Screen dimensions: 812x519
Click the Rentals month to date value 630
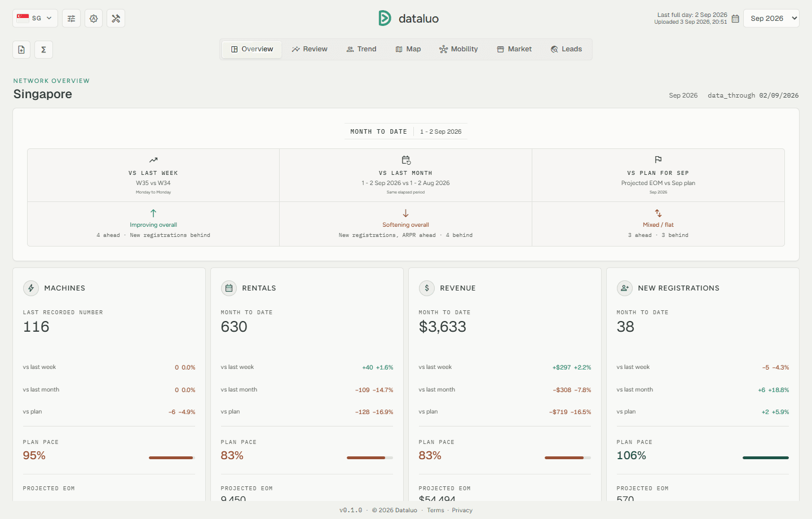(234, 327)
